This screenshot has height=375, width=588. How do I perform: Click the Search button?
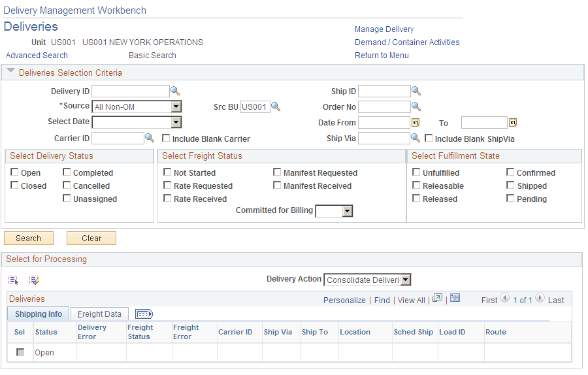[29, 238]
